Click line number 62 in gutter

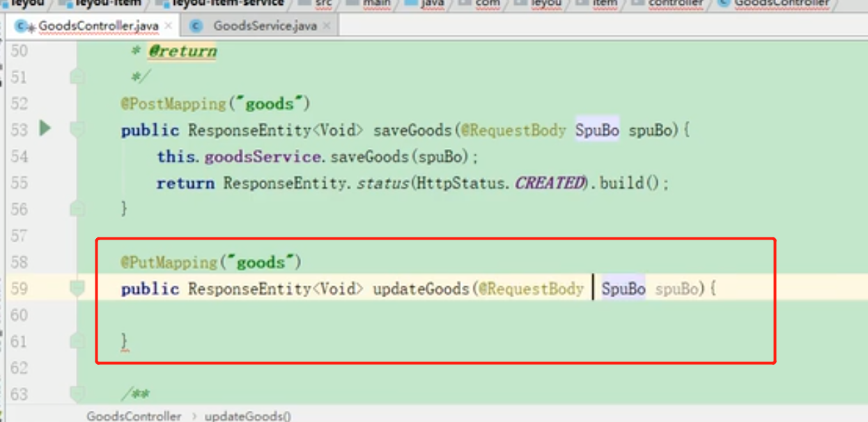(19, 368)
